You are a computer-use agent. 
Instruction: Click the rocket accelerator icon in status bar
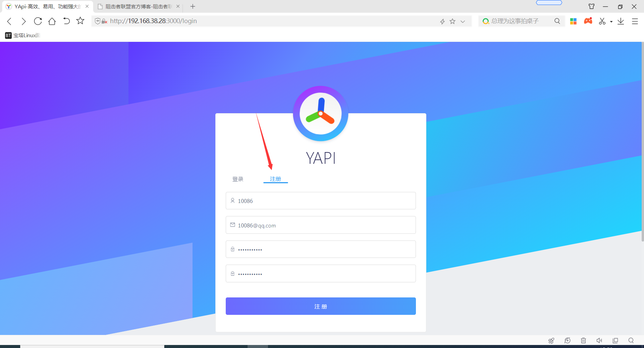(x=551, y=341)
